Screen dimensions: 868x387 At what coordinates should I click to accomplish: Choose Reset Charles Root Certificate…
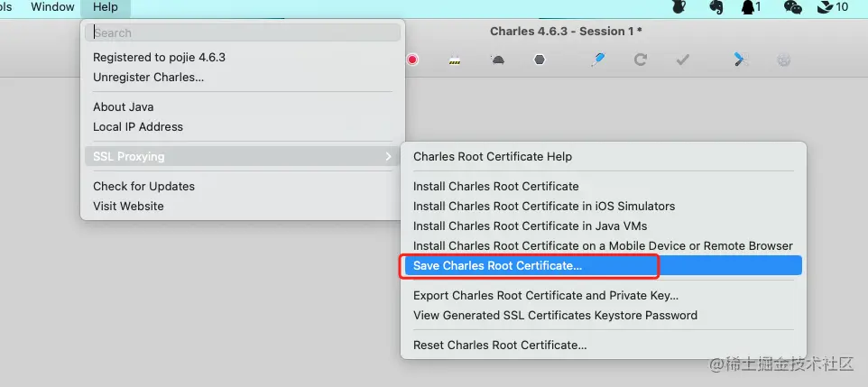604,346
